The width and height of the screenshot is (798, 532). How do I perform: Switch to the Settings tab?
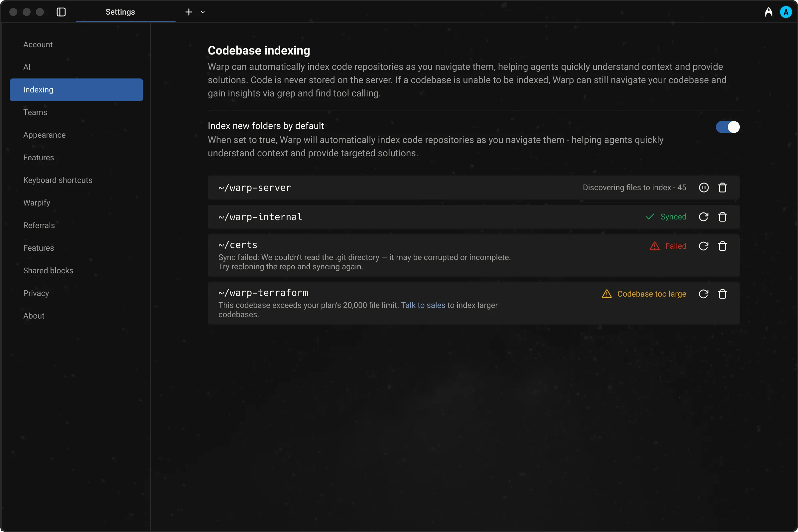(x=119, y=12)
